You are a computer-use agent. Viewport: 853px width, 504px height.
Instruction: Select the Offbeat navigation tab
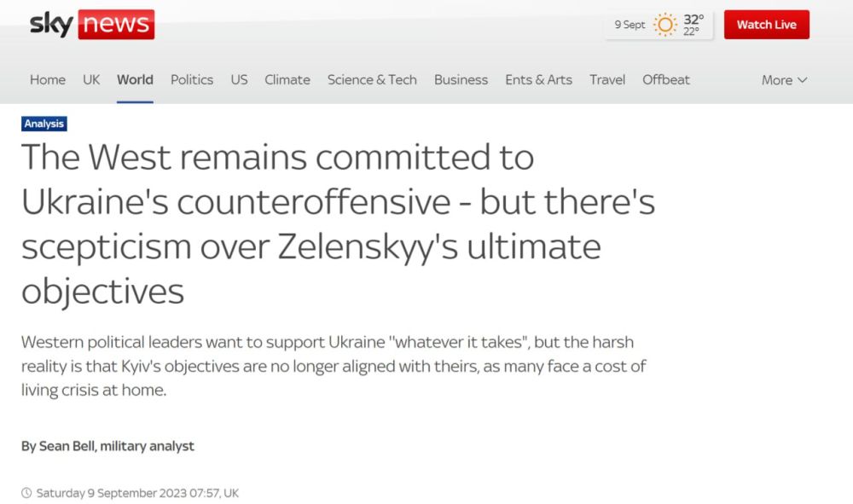(x=666, y=79)
